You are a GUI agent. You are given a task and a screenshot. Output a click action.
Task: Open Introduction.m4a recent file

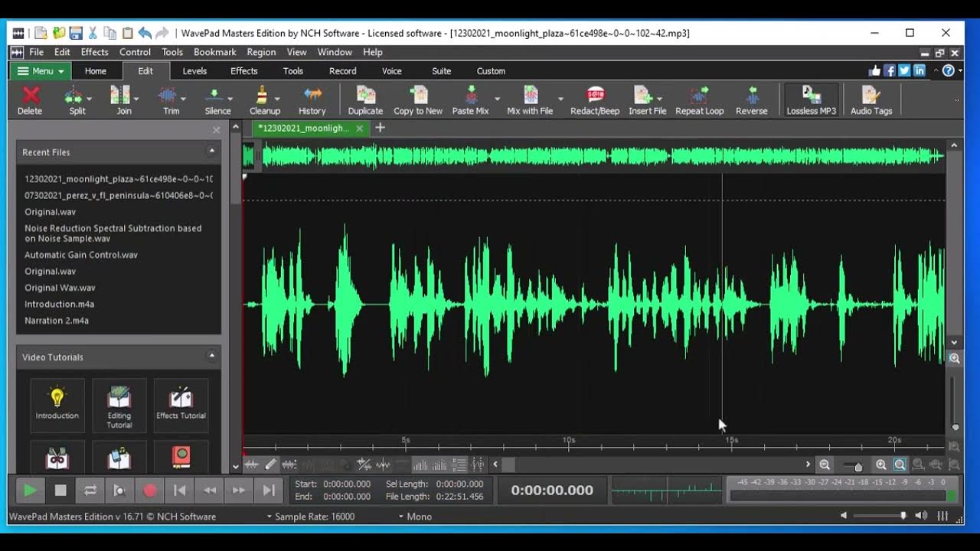(x=59, y=304)
